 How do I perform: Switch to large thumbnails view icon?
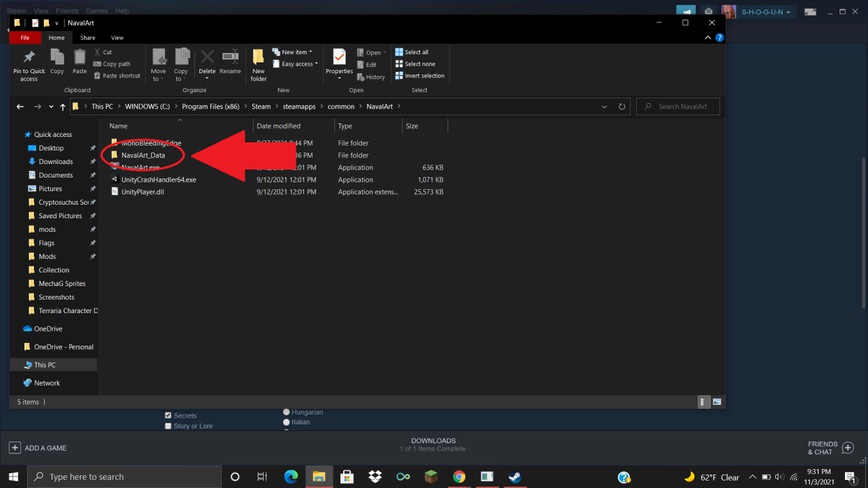point(717,402)
